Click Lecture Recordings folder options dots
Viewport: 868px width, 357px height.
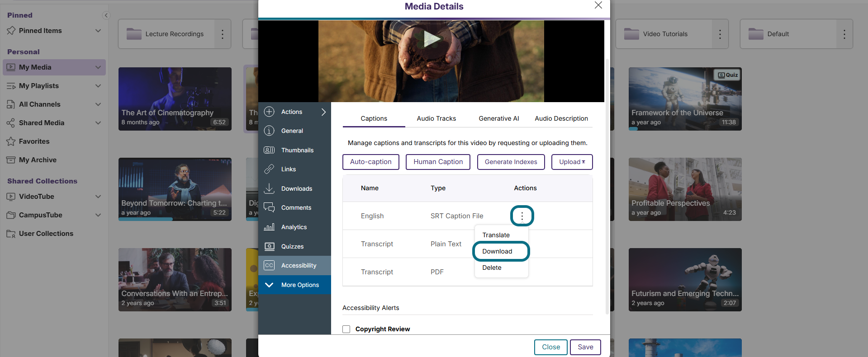click(222, 34)
